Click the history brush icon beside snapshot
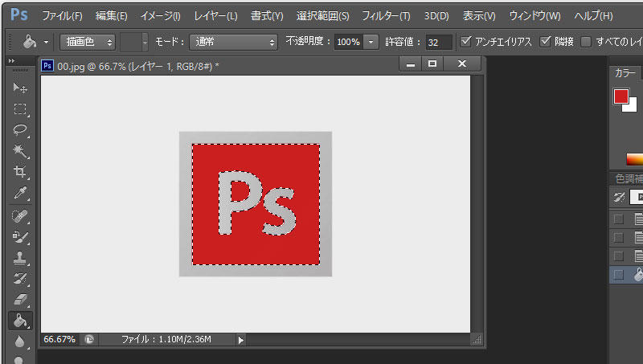643x364 pixels. tap(619, 197)
